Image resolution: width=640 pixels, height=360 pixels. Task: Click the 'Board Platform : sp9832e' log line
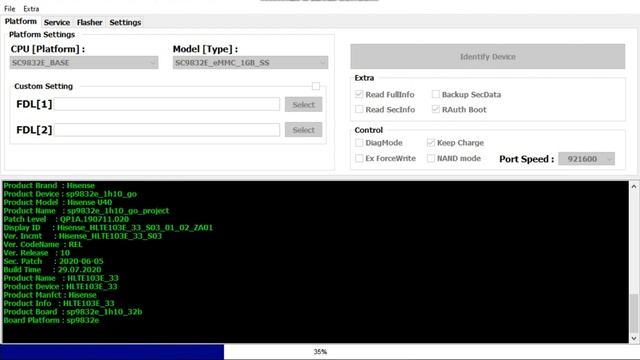pos(51,320)
